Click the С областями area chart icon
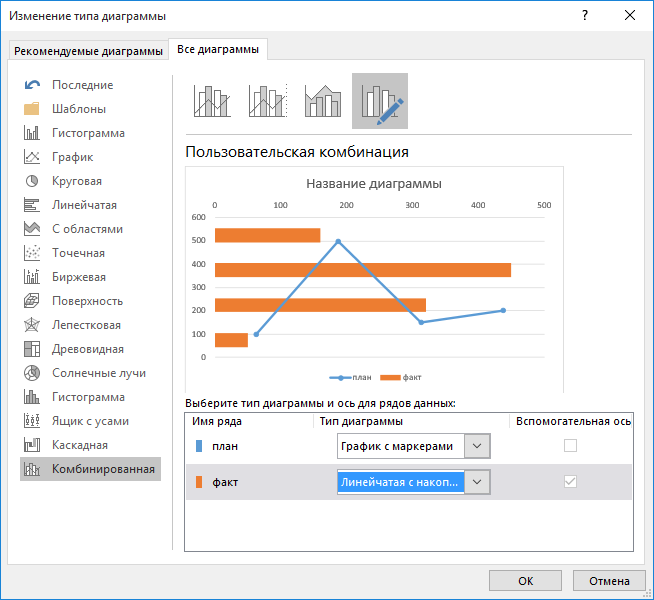The height and width of the screenshot is (600, 654). click(32, 229)
